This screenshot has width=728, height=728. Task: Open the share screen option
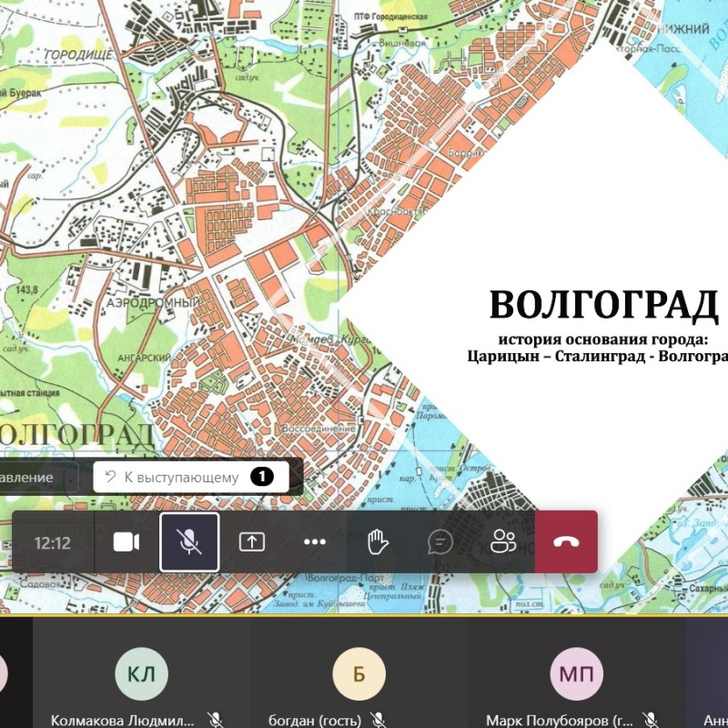click(x=252, y=542)
